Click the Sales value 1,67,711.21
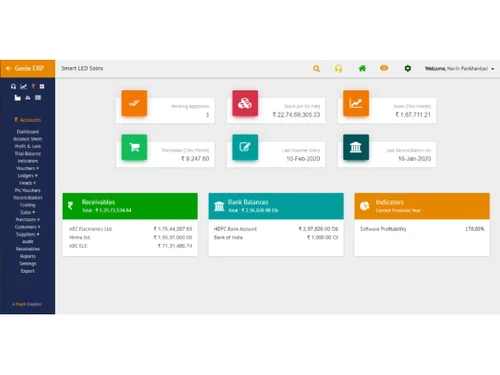 [413, 115]
